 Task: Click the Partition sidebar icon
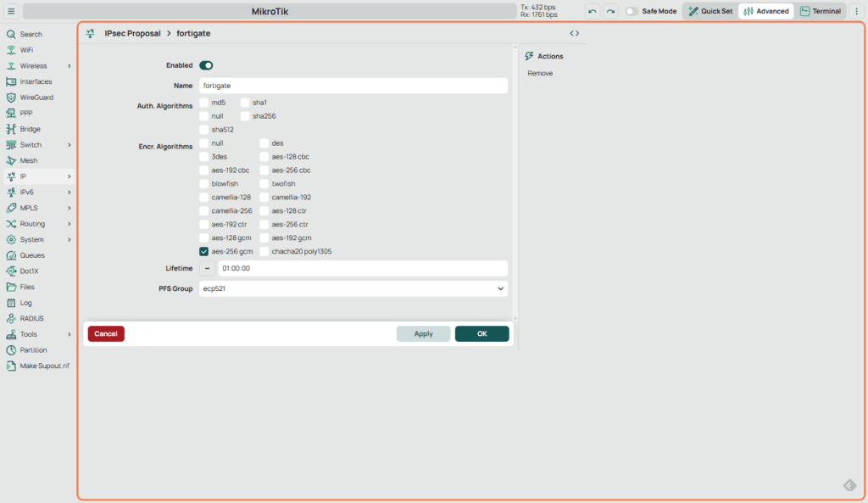coord(11,350)
